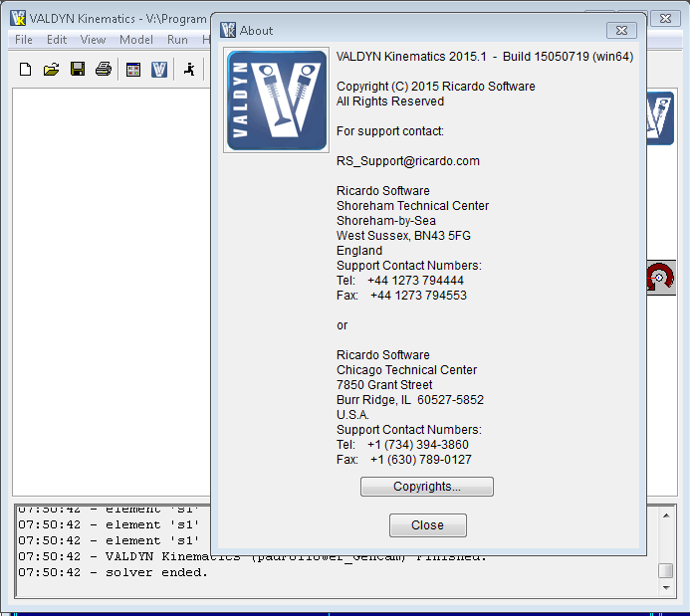690x616 pixels.
Task: Click the New file icon in toolbar
Action: point(26,69)
